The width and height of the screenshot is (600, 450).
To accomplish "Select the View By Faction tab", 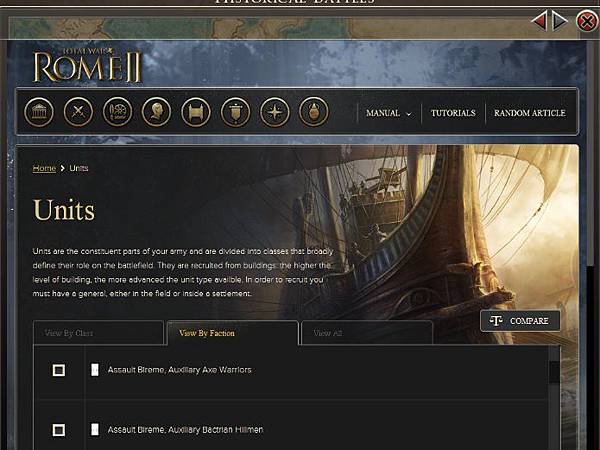I will (233, 333).
